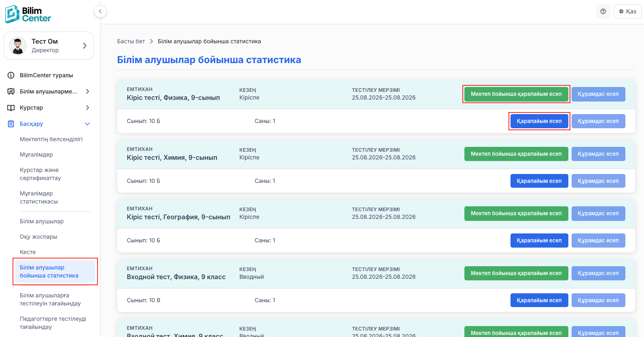
Task: Open school summary report for Физика, 9-сынып
Action: coord(516,94)
